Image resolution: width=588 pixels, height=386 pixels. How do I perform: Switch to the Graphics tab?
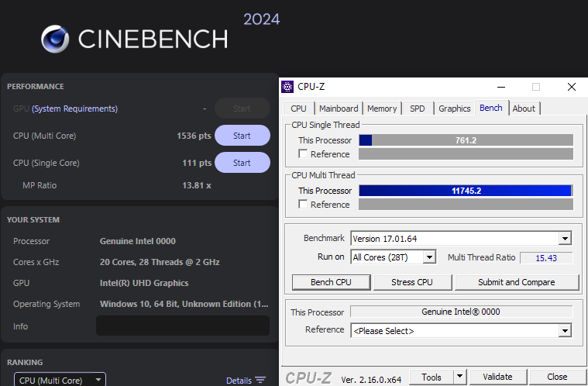click(x=455, y=109)
